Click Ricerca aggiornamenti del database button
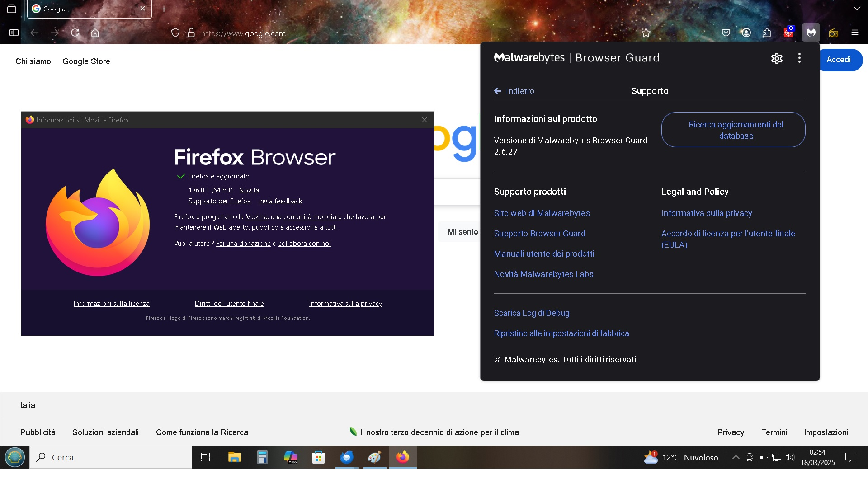This screenshot has height=488, width=868. (x=733, y=130)
